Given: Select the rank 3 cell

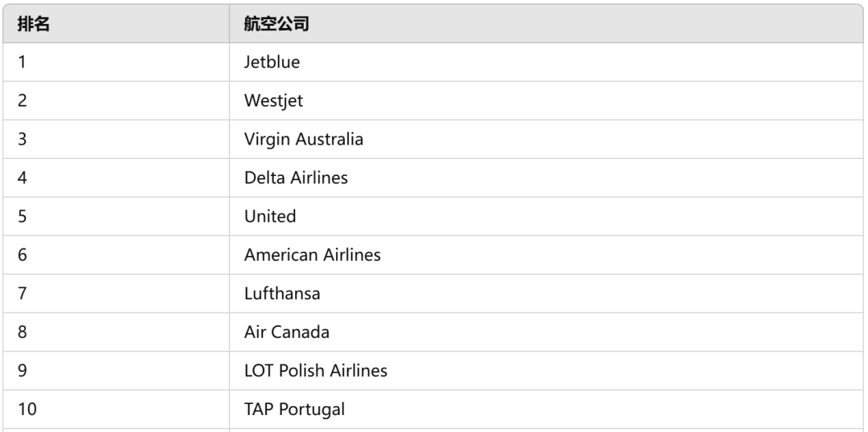Looking at the screenshot, I should [116, 140].
